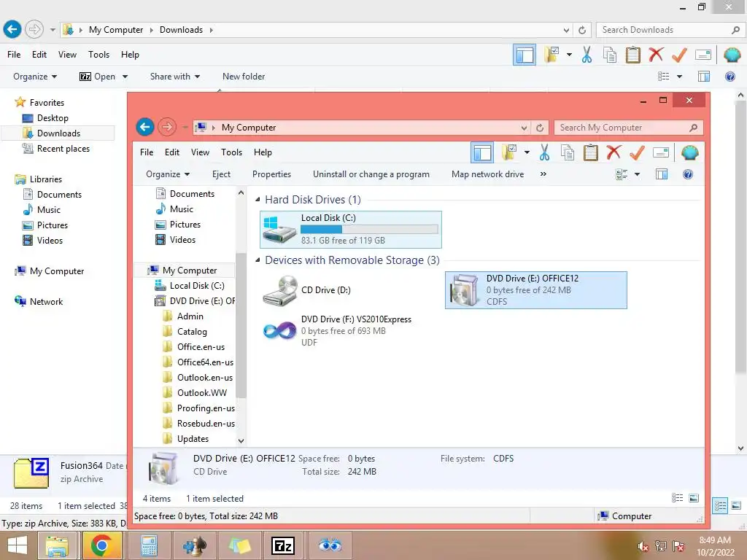Click Copy icon in Downloads window toolbar
Screen dimensions: 747x560
(x=610, y=54)
